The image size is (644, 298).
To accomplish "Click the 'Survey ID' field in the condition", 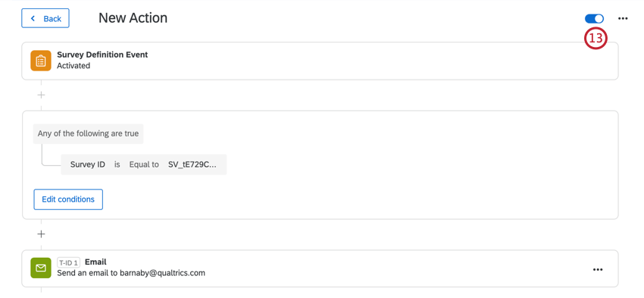I will pyautogui.click(x=88, y=165).
